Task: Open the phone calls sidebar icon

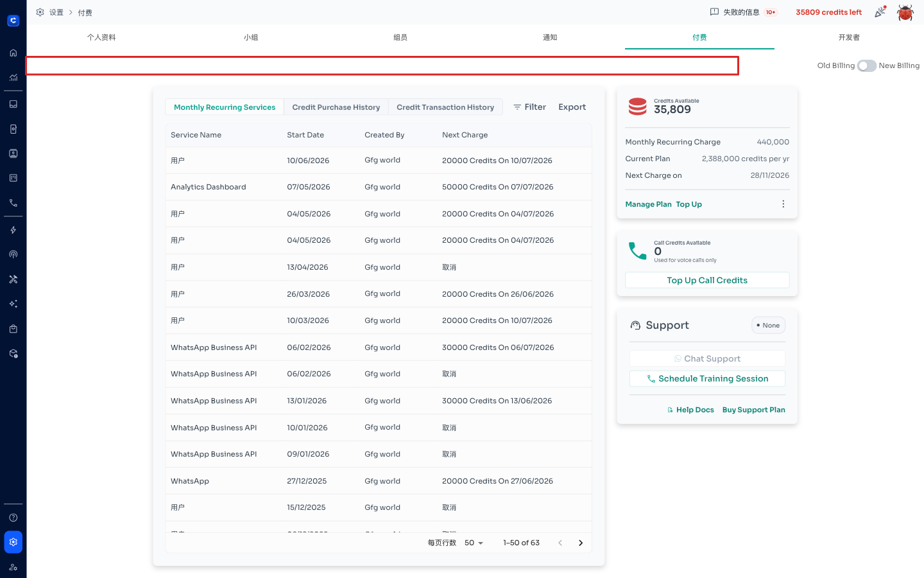Action: coord(13,203)
